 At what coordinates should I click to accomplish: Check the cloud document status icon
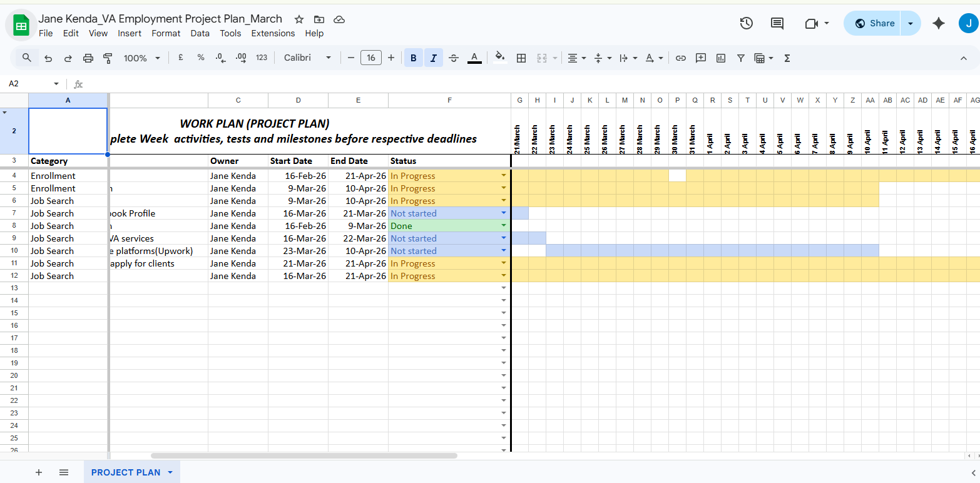coord(339,19)
